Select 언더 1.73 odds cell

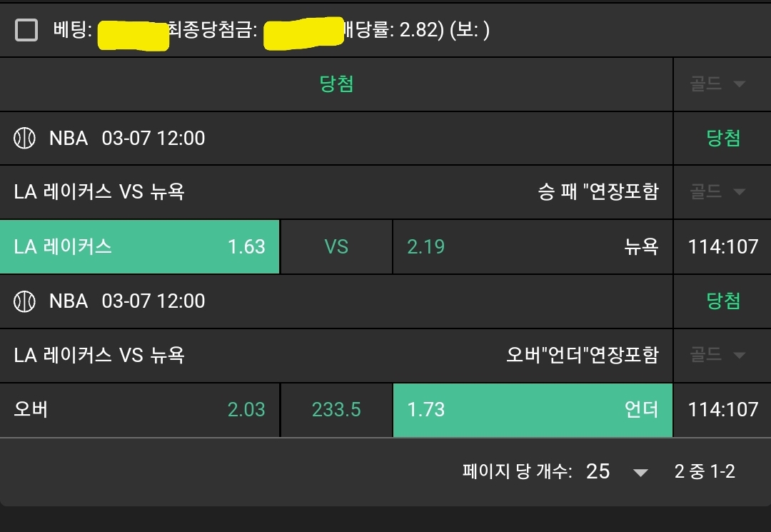pyautogui.click(x=533, y=409)
